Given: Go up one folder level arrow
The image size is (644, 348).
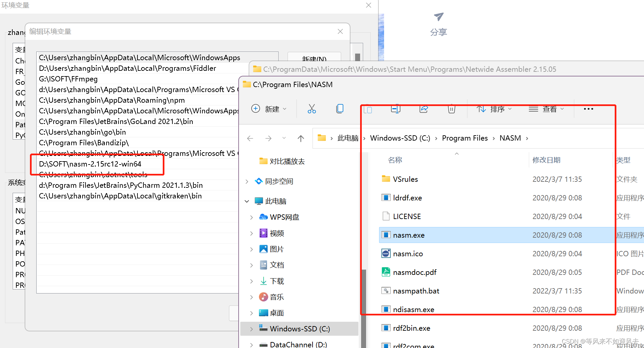Looking at the screenshot, I should click(x=301, y=138).
